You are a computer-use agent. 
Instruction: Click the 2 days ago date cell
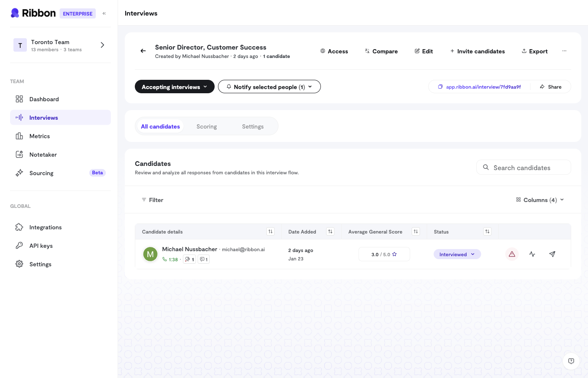[x=301, y=250]
